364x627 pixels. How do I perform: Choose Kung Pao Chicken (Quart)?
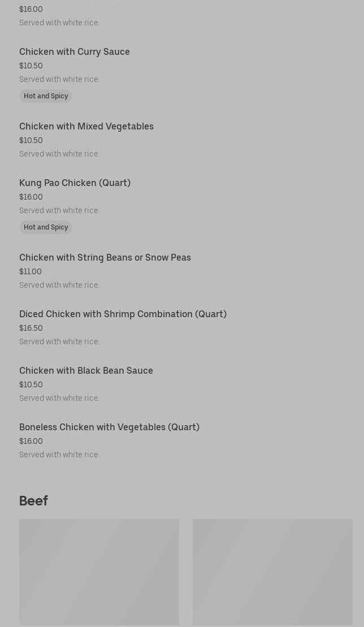(75, 183)
